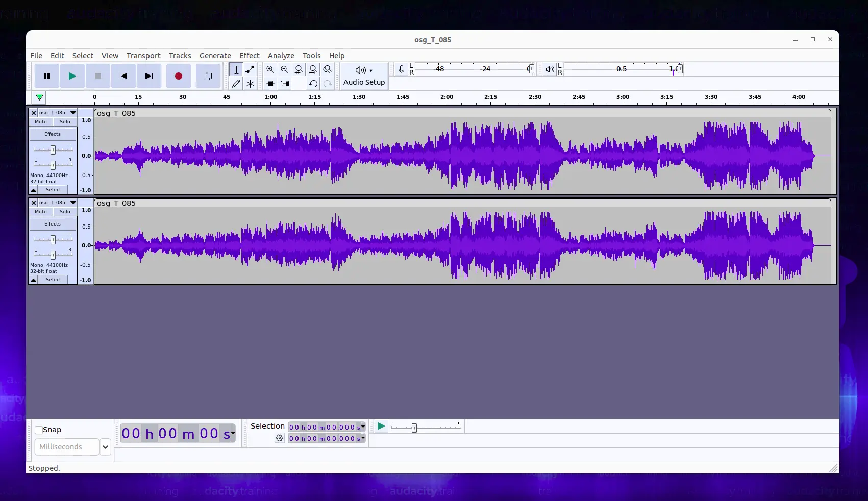Image resolution: width=868 pixels, height=501 pixels.
Task: Open the Edit menu
Action: [57, 56]
